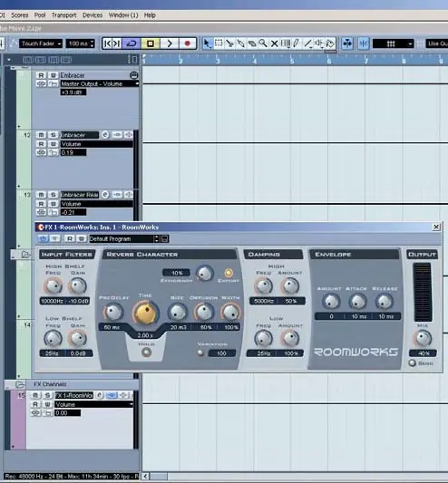Toggle the Snap on/off button
The width and height of the screenshot is (448, 483).
(364, 43)
